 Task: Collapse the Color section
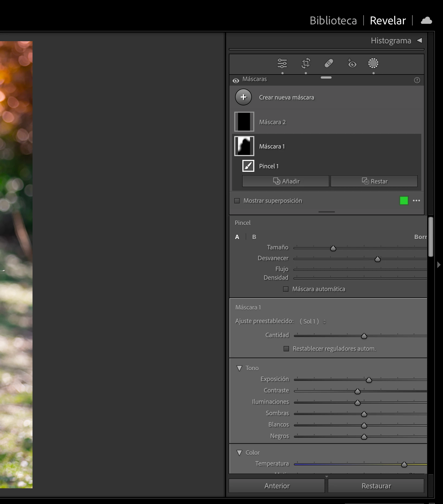(x=239, y=453)
